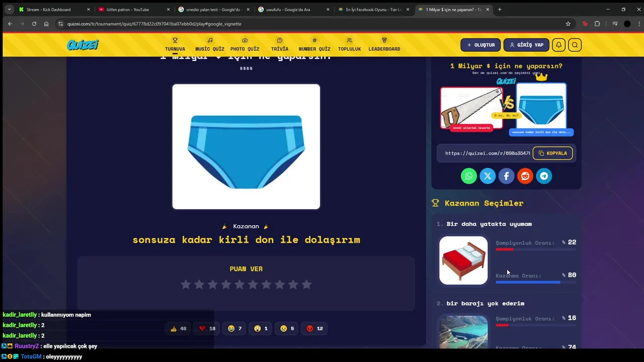Go to browser home page
The height and width of the screenshot is (362, 644).
point(46,24)
